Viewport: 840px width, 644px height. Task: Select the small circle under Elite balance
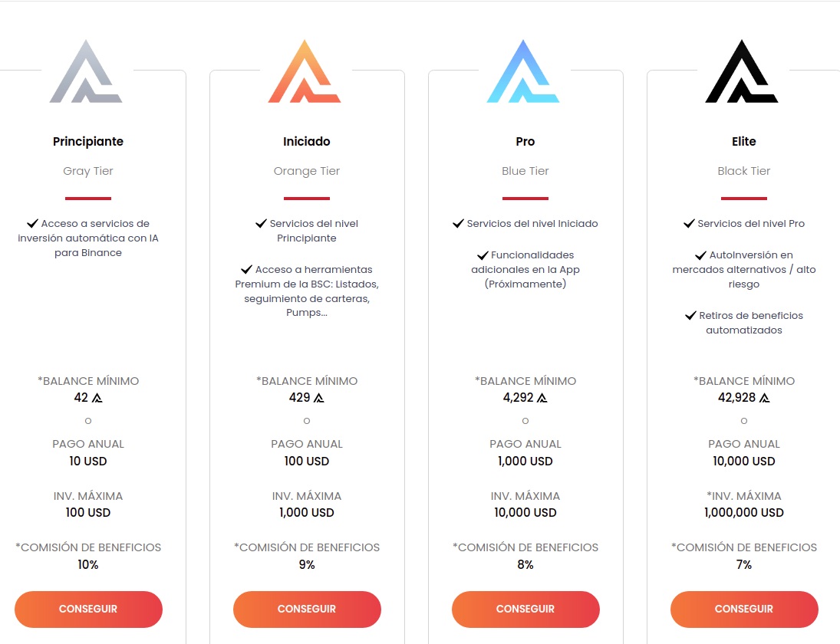pos(744,421)
